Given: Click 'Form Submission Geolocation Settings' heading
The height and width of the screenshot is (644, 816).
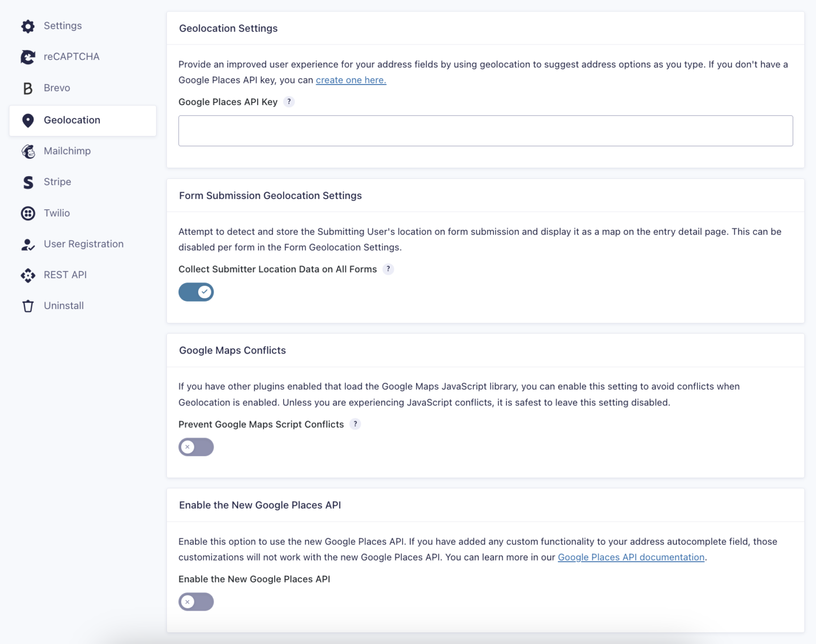Looking at the screenshot, I should click(270, 196).
